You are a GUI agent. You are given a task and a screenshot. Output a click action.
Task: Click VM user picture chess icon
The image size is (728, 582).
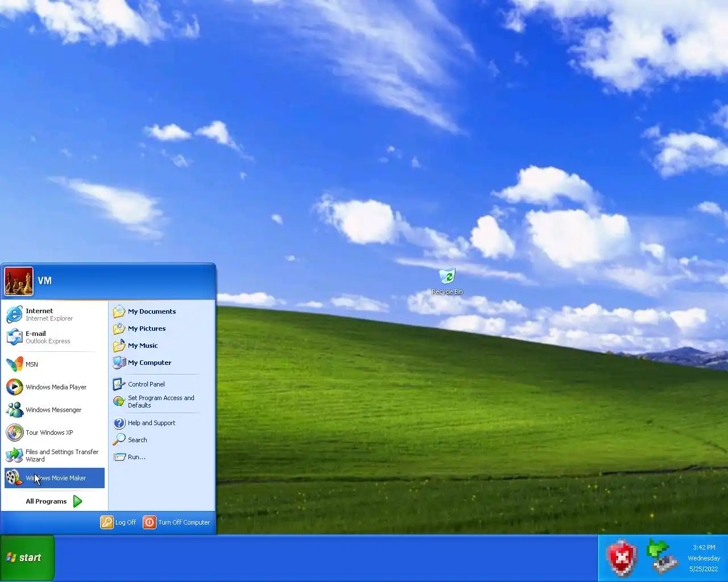click(19, 281)
